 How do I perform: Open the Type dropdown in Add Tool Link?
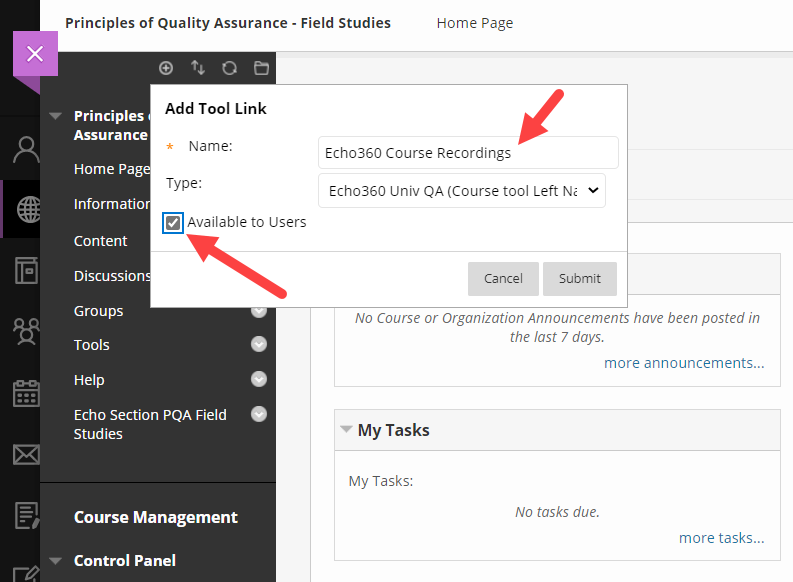coord(462,191)
